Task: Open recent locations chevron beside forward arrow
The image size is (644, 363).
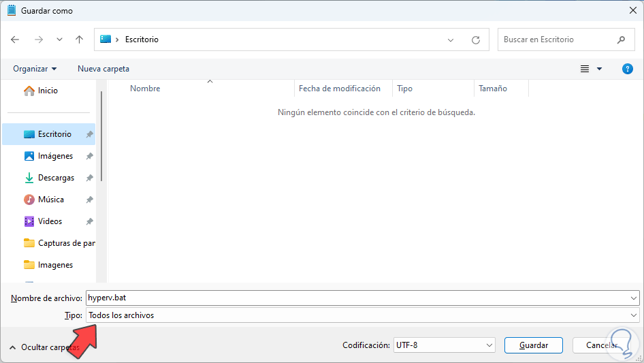Action: (59, 40)
